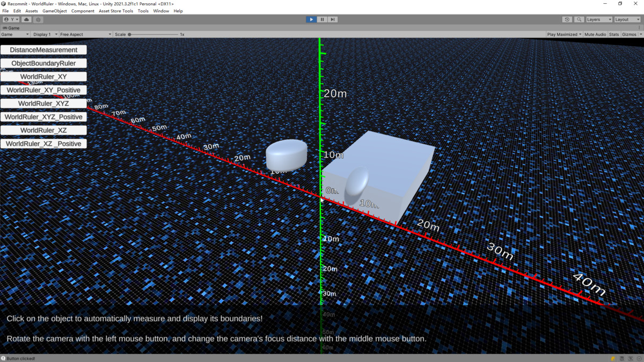
Task: Open the GameObject menu
Action: coord(55,11)
